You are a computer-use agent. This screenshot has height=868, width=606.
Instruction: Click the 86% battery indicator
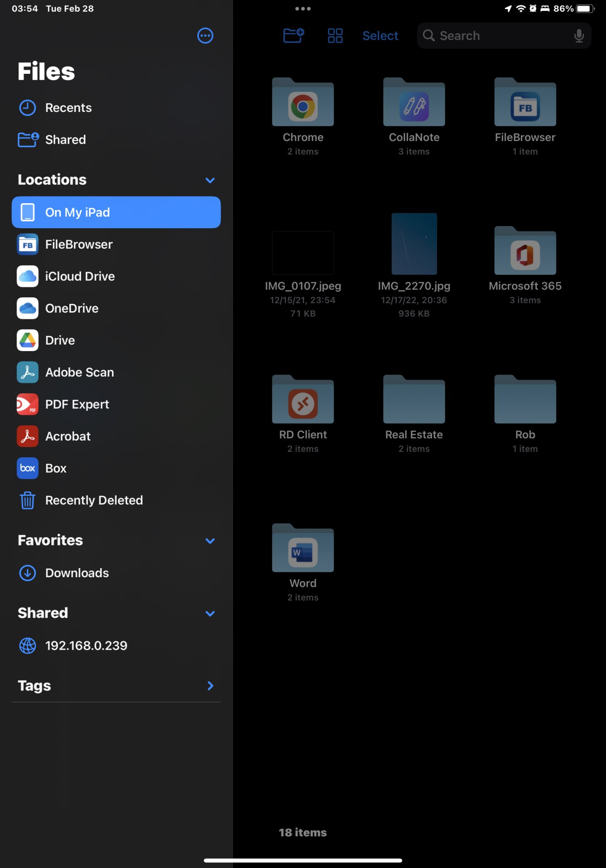(x=574, y=9)
